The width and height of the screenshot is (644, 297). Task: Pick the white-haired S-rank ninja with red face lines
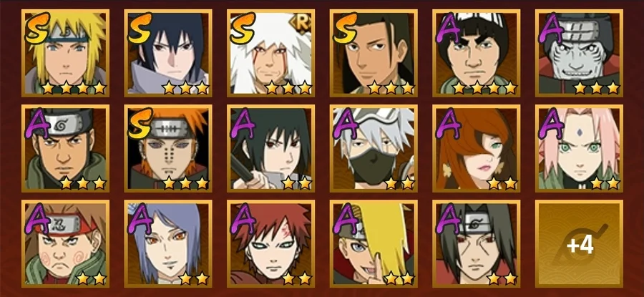click(x=270, y=54)
